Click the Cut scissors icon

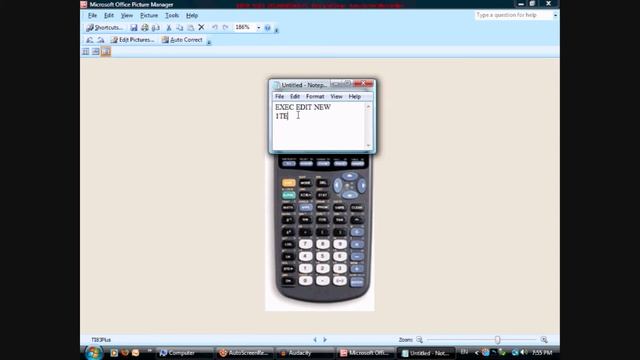169,27
